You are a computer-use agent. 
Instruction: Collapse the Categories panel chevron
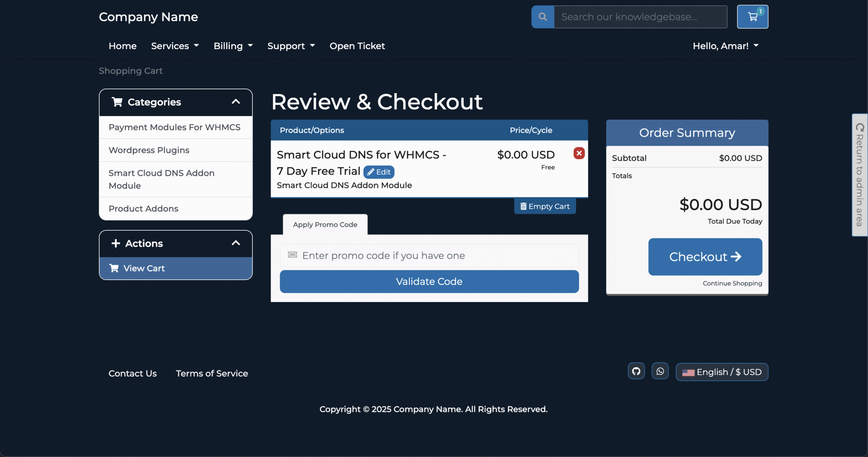[236, 102]
